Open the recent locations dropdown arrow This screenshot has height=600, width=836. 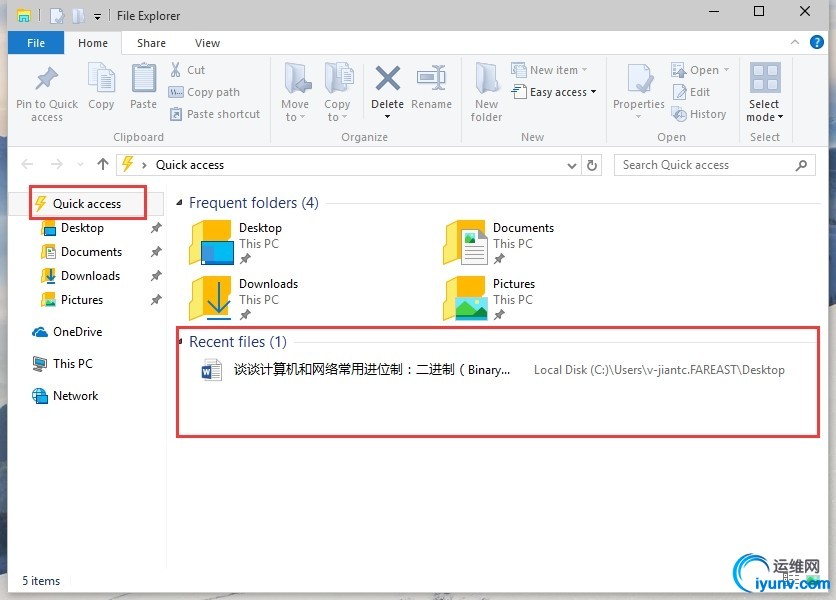click(80, 165)
